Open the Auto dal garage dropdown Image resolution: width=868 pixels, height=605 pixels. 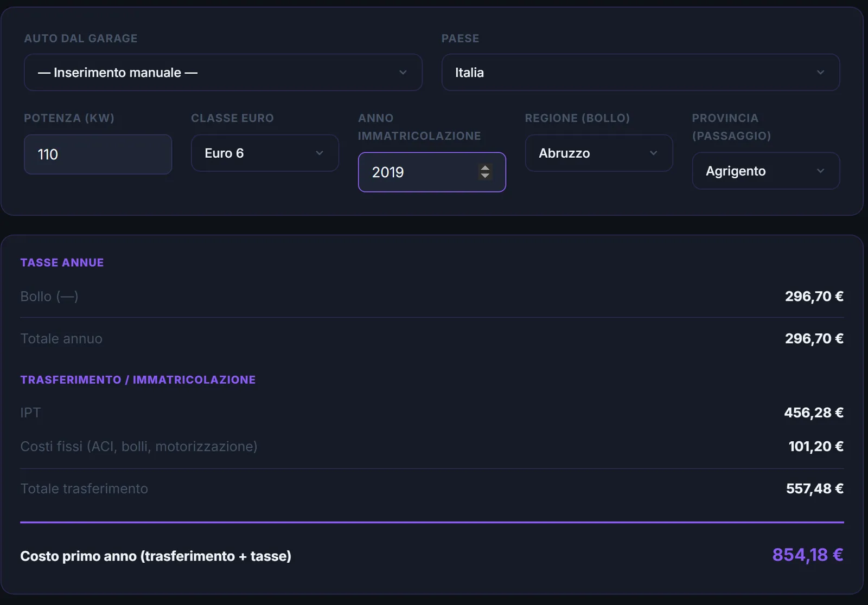tap(223, 72)
